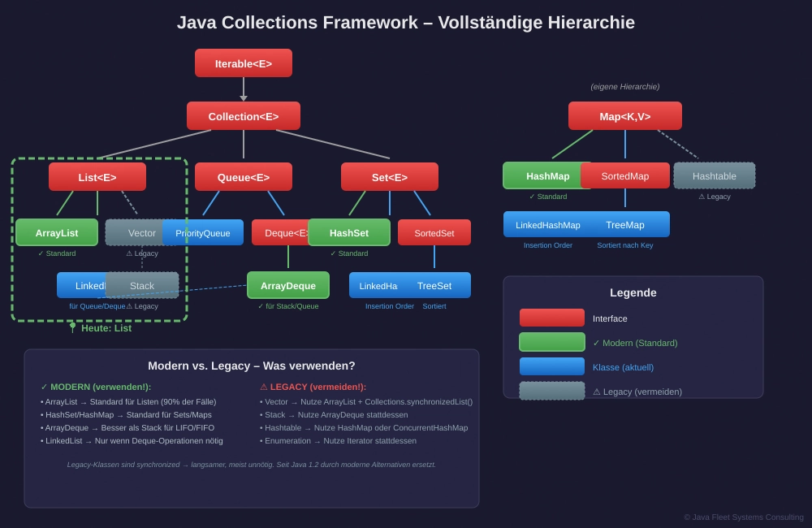
Task: Select the PriorityQueue class box
Action: [x=203, y=233]
